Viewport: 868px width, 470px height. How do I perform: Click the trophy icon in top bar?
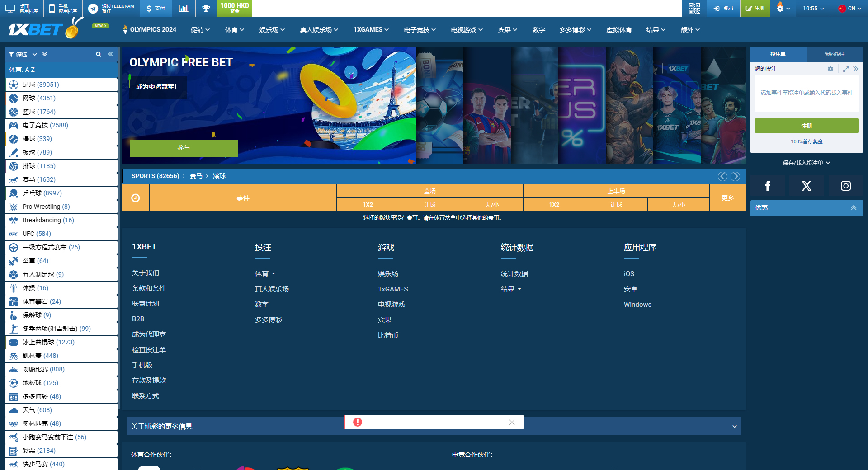[x=206, y=8]
